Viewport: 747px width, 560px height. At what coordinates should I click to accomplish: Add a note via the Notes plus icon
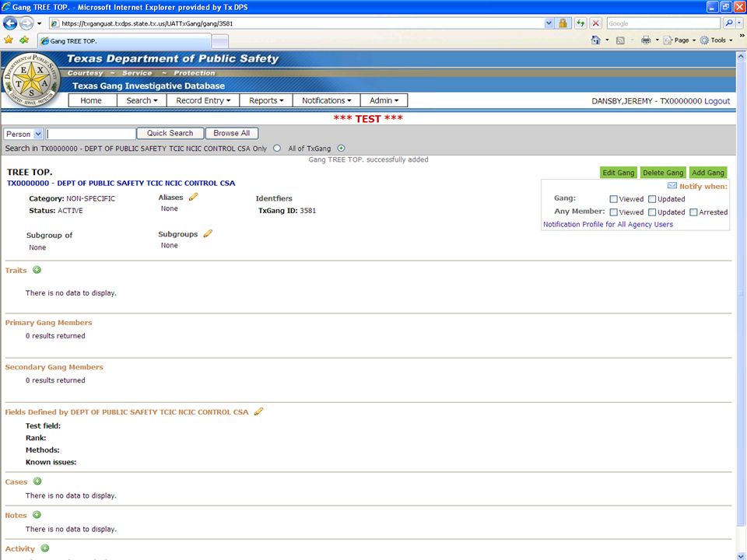click(37, 515)
